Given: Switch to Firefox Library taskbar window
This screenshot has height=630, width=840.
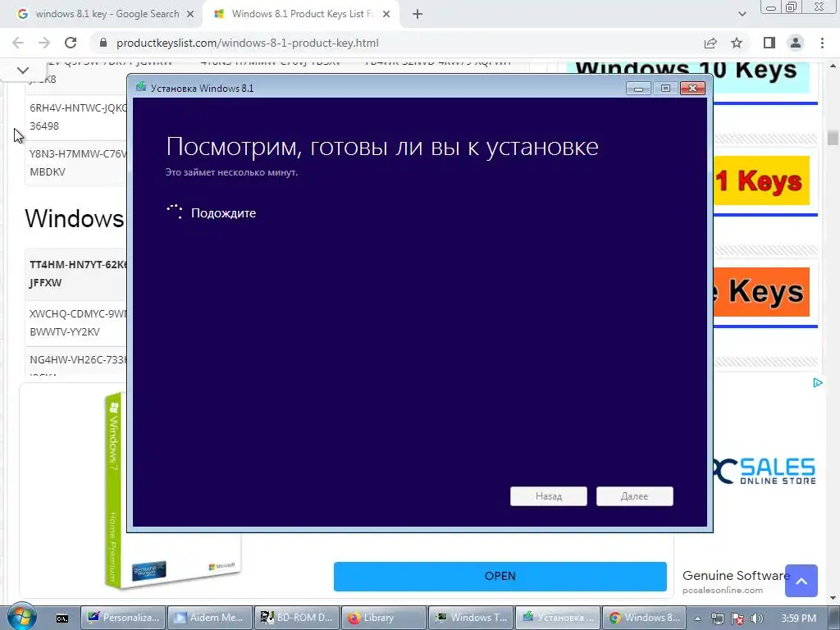Looking at the screenshot, I should [384, 618].
